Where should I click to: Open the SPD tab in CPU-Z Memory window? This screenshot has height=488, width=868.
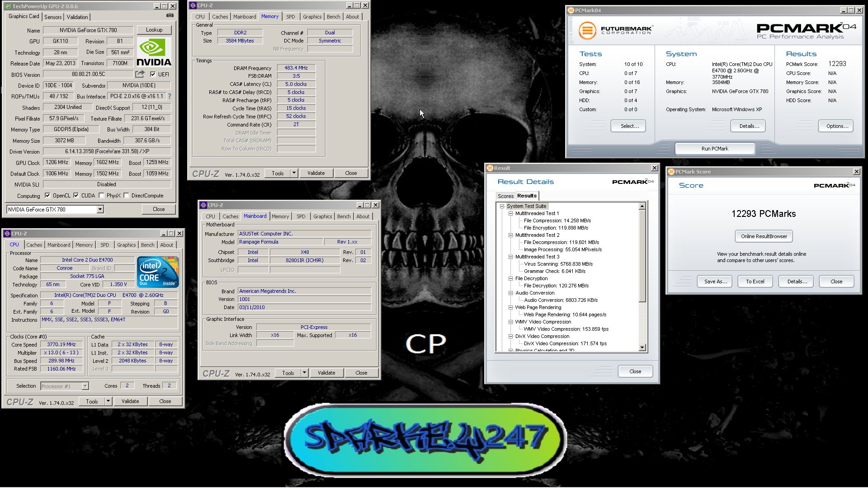(291, 17)
